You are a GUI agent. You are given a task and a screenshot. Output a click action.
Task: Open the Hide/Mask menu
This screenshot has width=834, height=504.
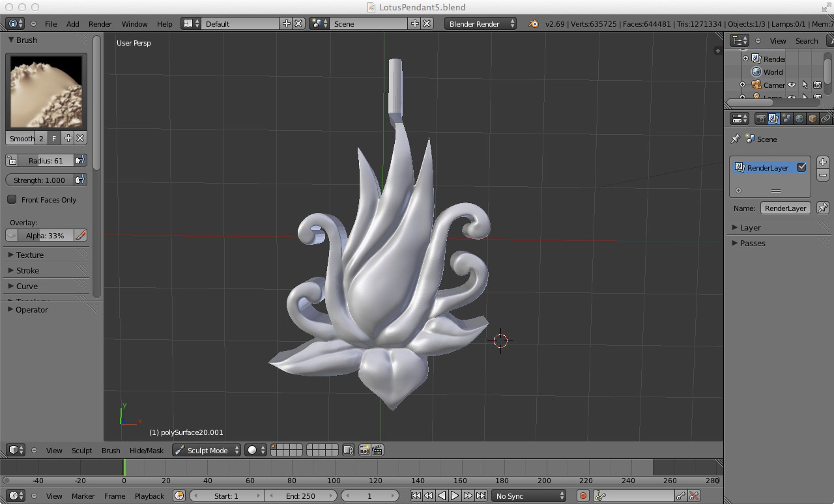(147, 450)
